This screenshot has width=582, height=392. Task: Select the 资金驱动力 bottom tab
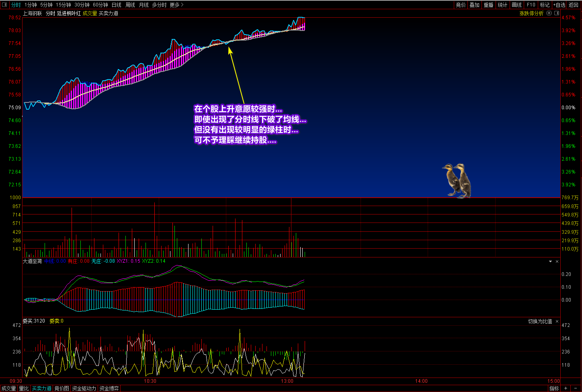[x=84, y=388]
